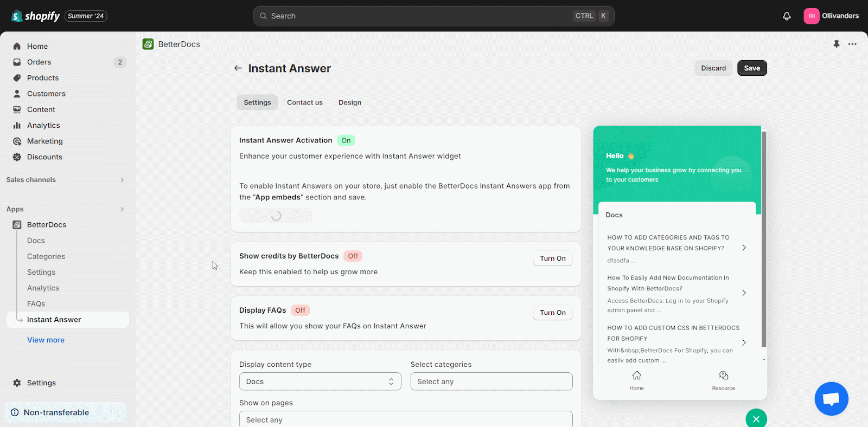The height and width of the screenshot is (427, 868).
Task: Open the Show on pages dropdown
Action: coord(406,419)
